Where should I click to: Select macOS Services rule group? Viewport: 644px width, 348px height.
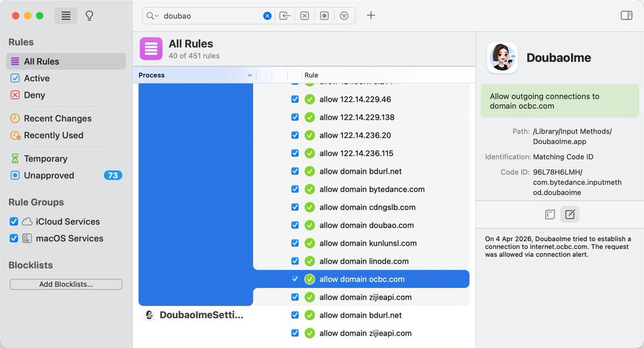pos(69,238)
